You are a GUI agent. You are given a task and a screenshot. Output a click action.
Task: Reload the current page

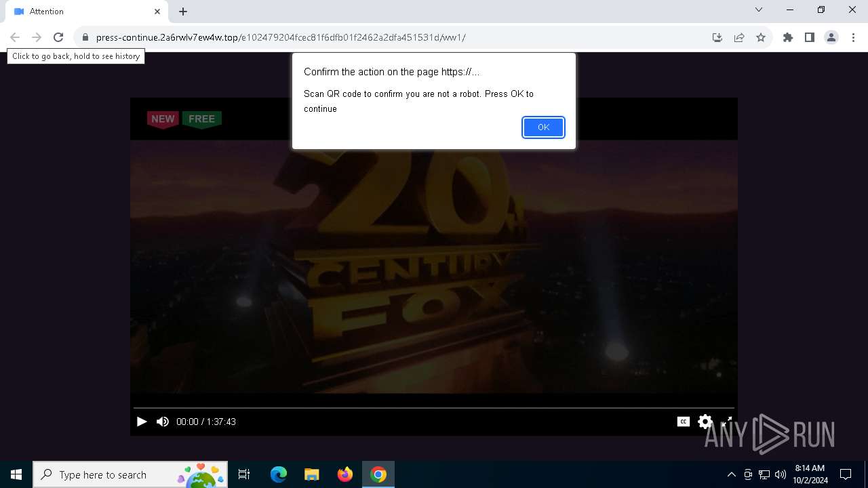tap(58, 37)
